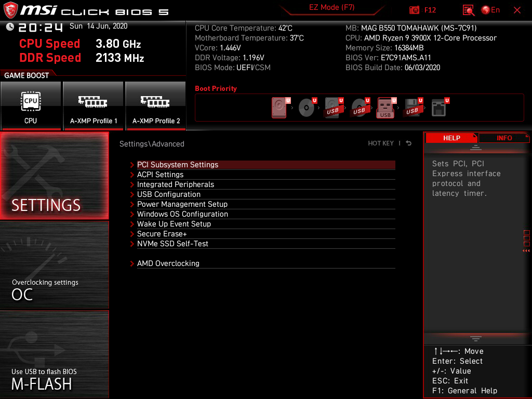Switch to the INFO tab
532x399 pixels.
tap(504, 138)
